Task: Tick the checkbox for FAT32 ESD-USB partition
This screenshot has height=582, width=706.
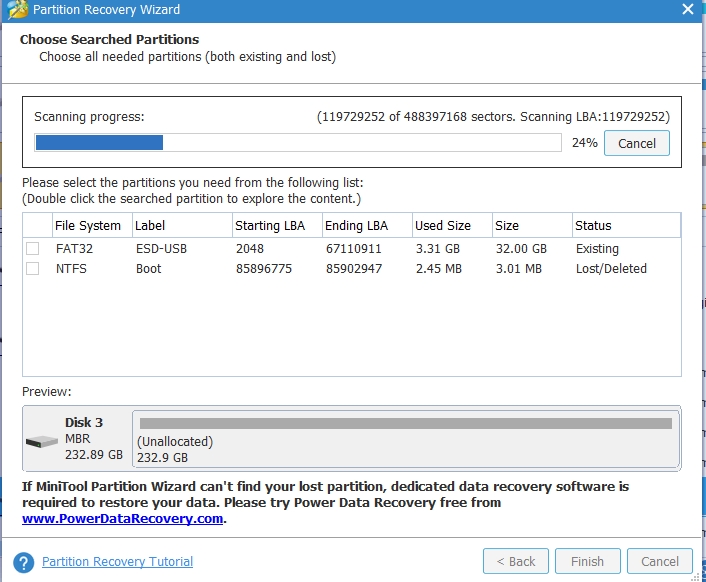Action: pos(32,248)
